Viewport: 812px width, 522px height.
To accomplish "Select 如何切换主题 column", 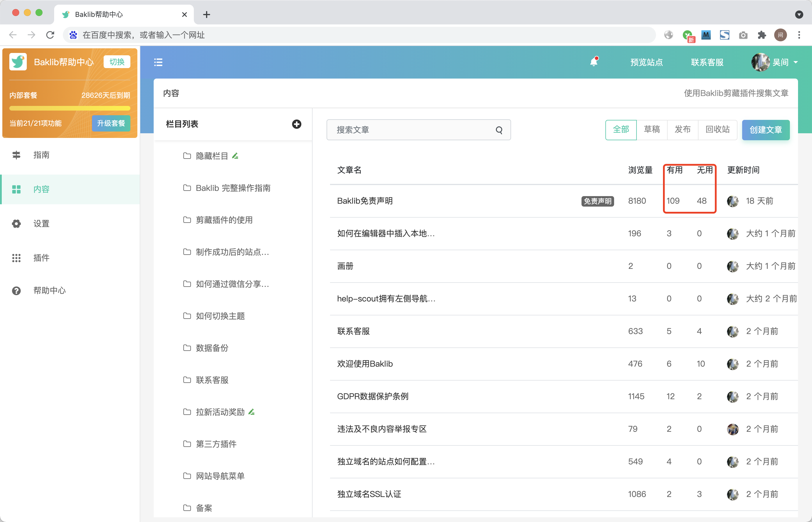I will [x=220, y=316].
